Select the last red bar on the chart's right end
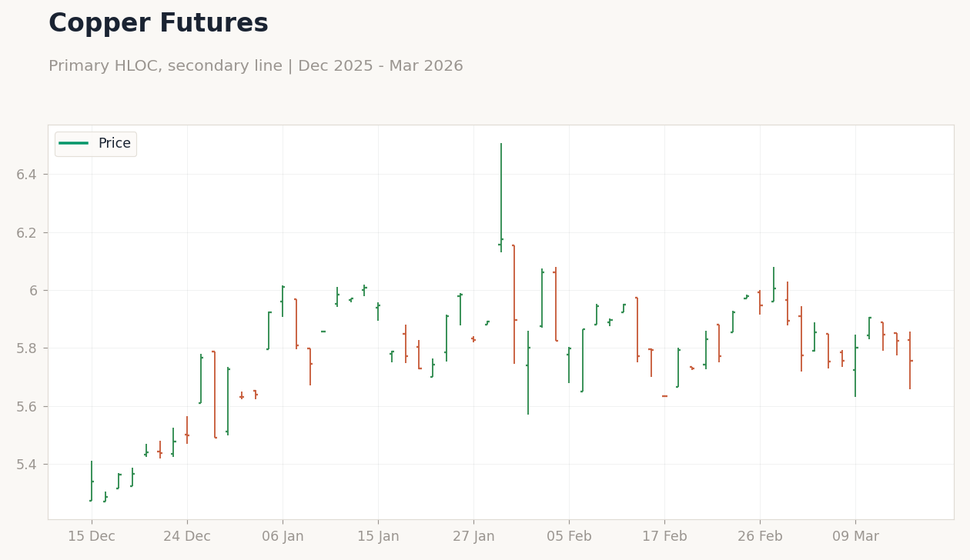970x560 pixels. click(x=910, y=360)
